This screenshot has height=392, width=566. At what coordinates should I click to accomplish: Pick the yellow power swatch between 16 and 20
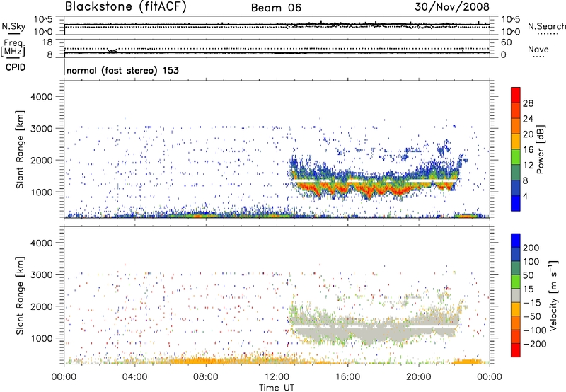pyautogui.click(x=516, y=142)
